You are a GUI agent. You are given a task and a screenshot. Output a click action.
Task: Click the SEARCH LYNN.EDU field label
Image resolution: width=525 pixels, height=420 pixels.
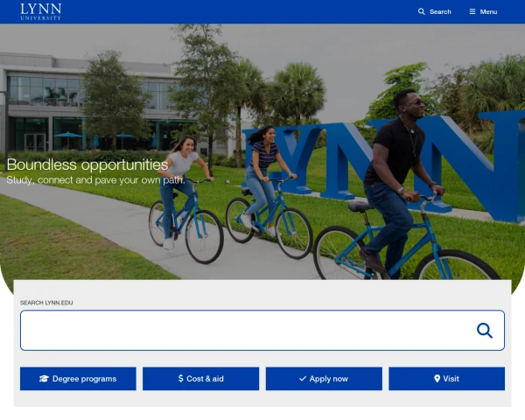46,303
